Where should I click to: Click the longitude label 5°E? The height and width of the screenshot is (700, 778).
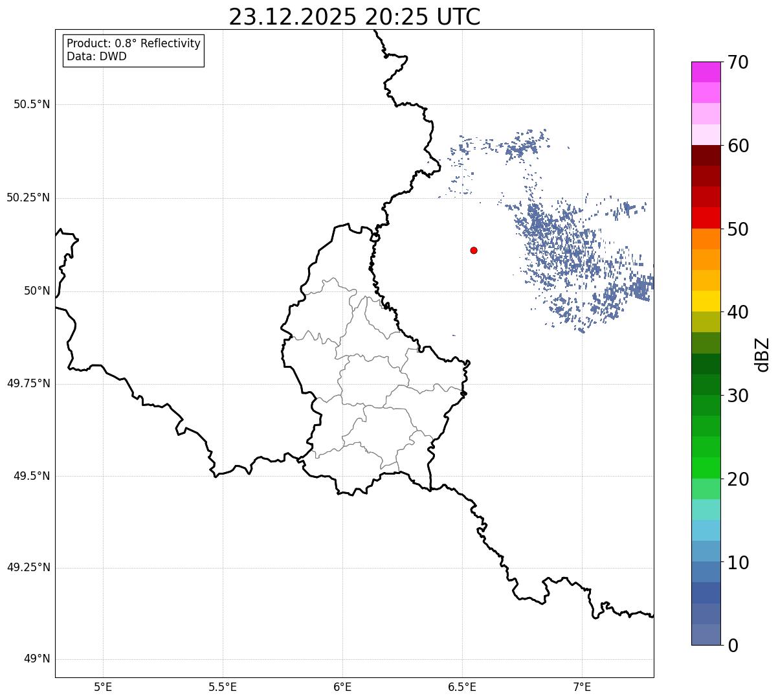tap(103, 687)
